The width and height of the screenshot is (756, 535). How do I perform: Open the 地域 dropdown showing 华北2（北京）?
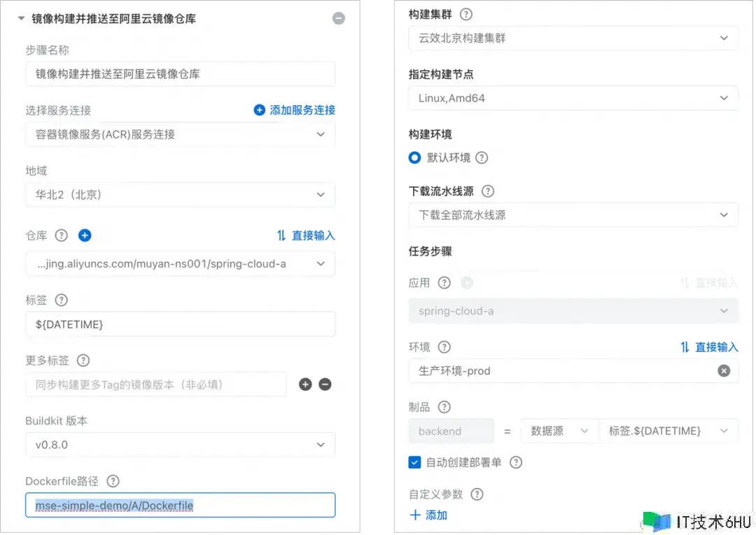click(x=180, y=195)
